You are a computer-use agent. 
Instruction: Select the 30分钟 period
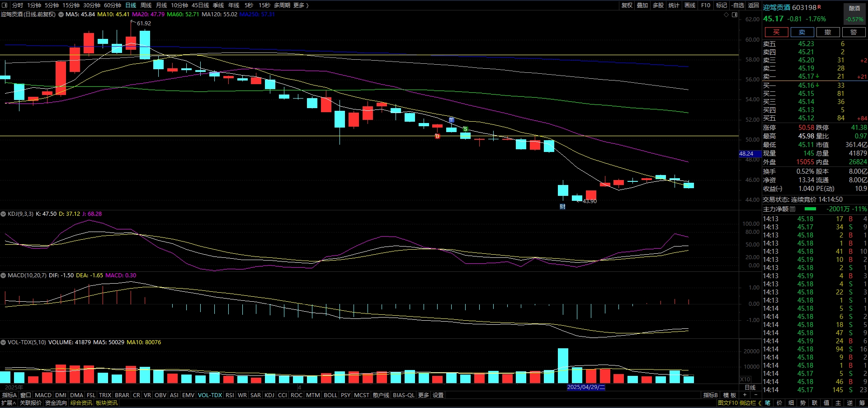pyautogui.click(x=92, y=5)
